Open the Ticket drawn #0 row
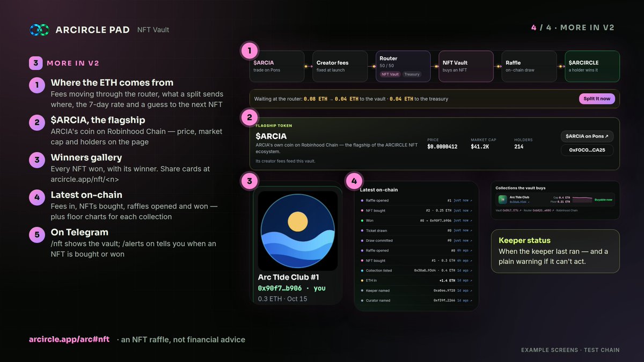644x362 pixels. (416, 231)
